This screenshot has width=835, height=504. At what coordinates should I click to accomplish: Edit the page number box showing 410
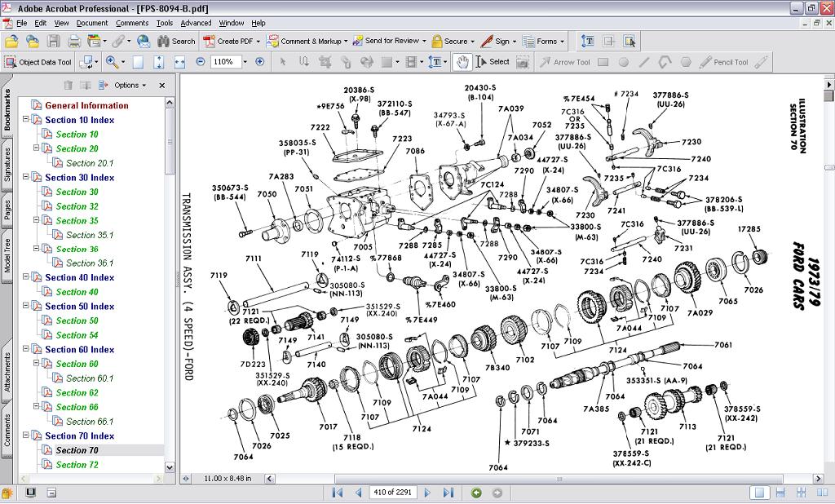tap(391, 493)
